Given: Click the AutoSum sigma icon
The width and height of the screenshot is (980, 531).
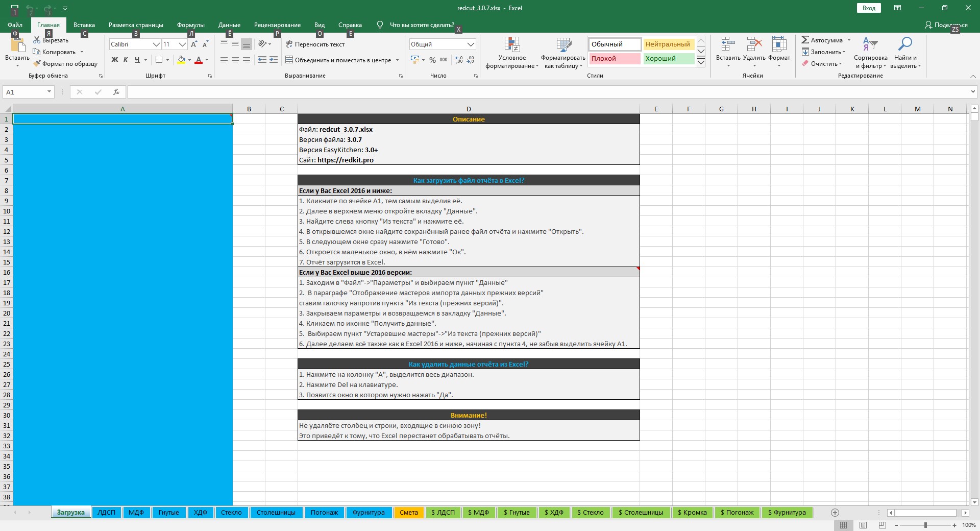Looking at the screenshot, I should click(x=805, y=40).
